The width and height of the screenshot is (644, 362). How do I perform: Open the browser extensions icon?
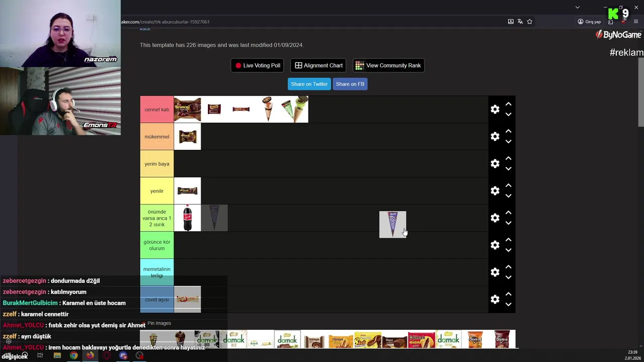click(x=610, y=22)
